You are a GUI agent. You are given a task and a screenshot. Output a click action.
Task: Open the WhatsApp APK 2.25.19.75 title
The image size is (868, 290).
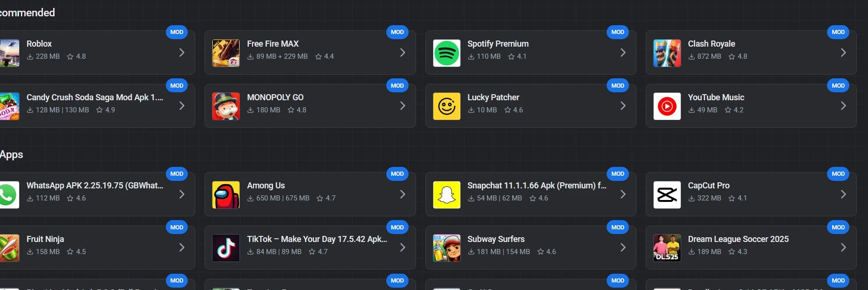[95, 186]
